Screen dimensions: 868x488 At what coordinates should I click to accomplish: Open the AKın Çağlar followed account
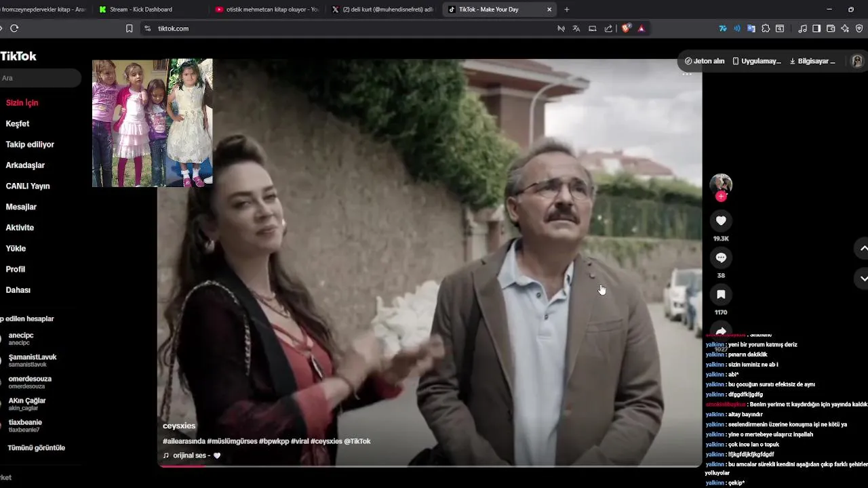click(27, 404)
